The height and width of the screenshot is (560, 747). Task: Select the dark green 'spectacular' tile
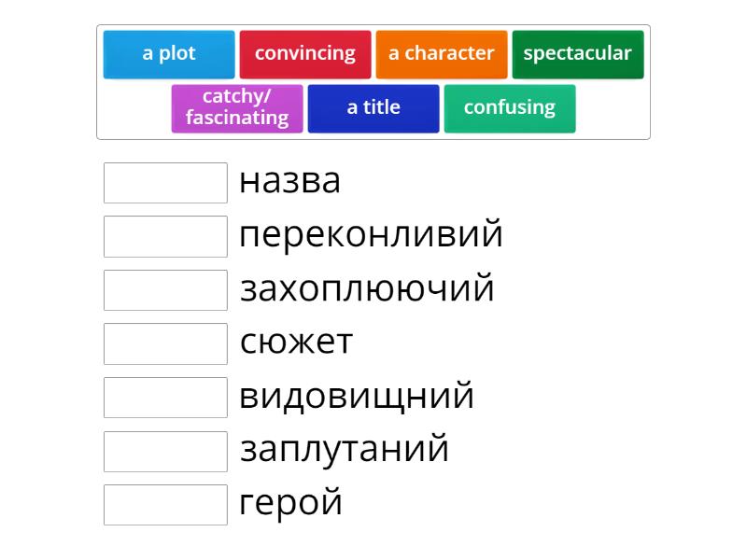pyautogui.click(x=578, y=54)
